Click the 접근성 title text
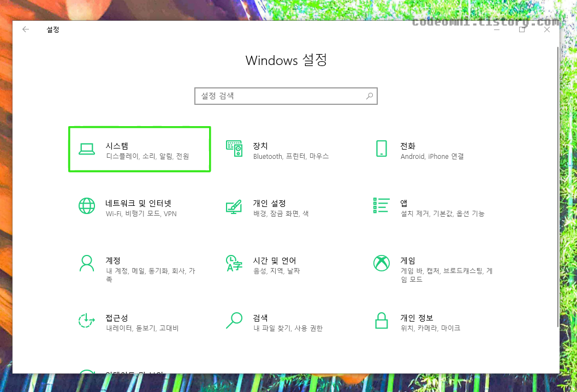 117,318
